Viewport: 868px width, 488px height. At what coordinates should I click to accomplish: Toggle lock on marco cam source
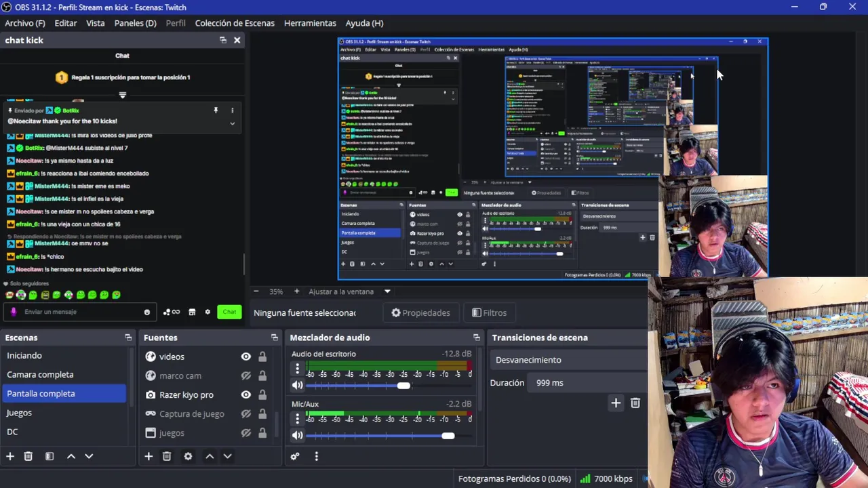click(262, 375)
